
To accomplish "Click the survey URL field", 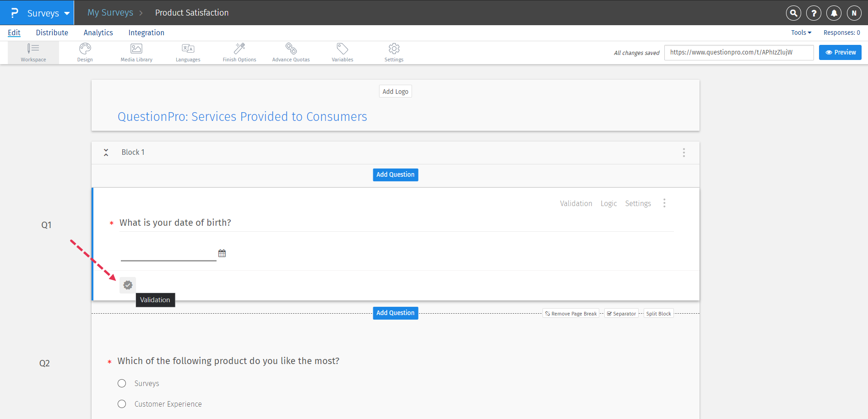I will (x=738, y=52).
